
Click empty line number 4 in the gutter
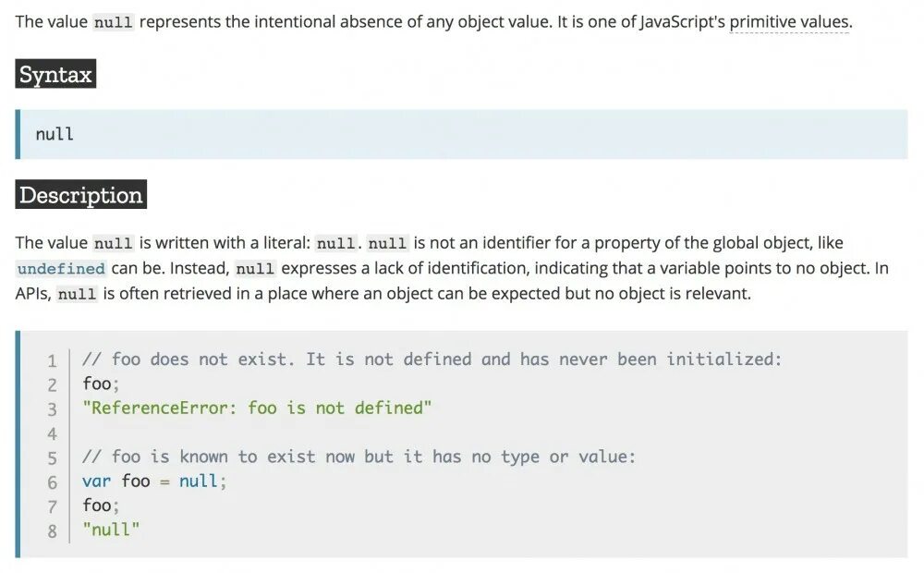[x=52, y=433]
